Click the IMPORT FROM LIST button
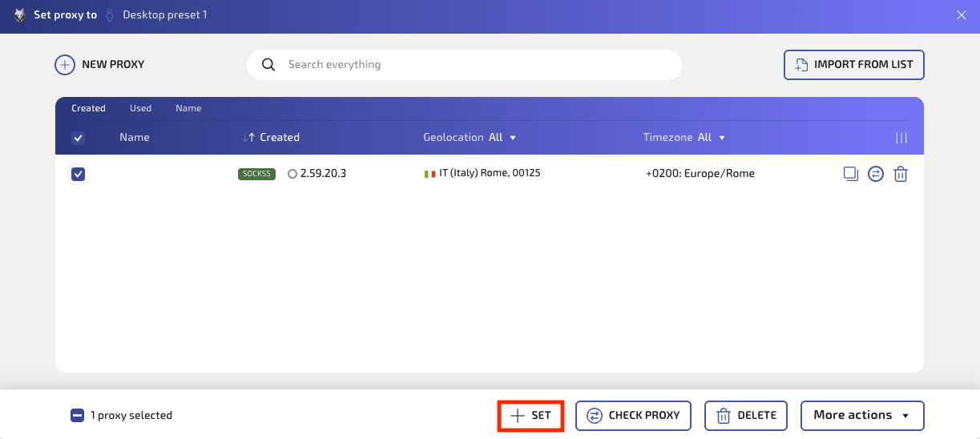 coord(854,65)
